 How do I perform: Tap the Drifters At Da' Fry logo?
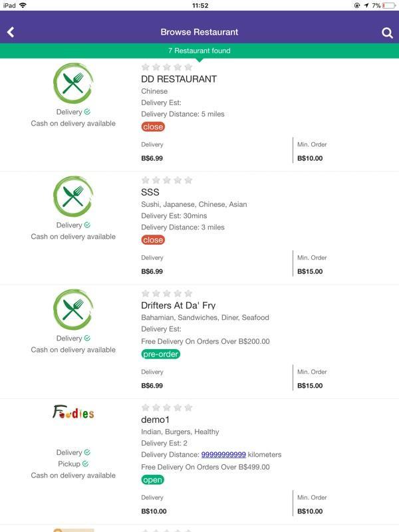click(73, 310)
